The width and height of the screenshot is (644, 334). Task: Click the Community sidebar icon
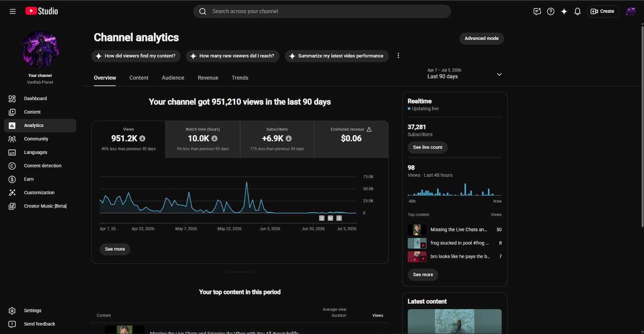click(x=12, y=139)
